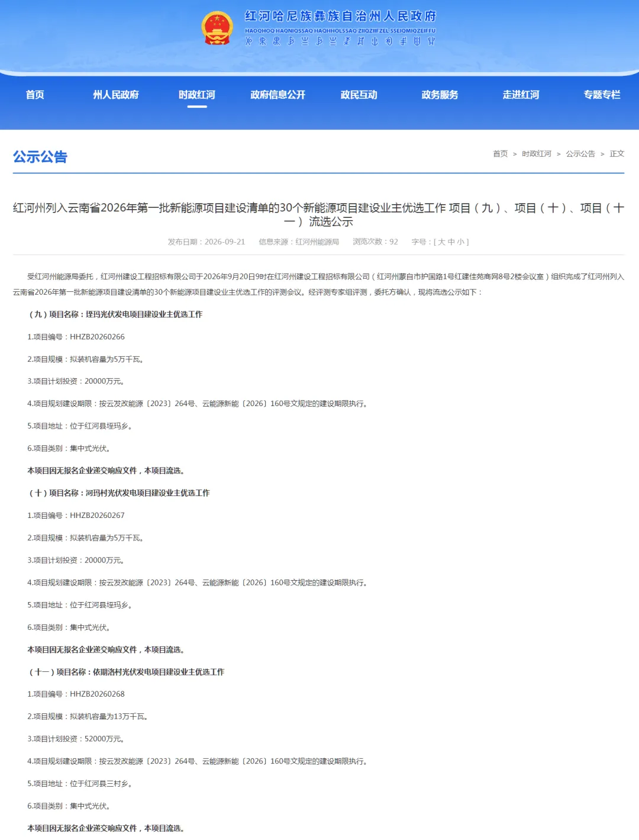Screen dimensions: 639x840
Task: Click the site title 红河哈尼族彝族自治州人民政府
Action: (340, 16)
